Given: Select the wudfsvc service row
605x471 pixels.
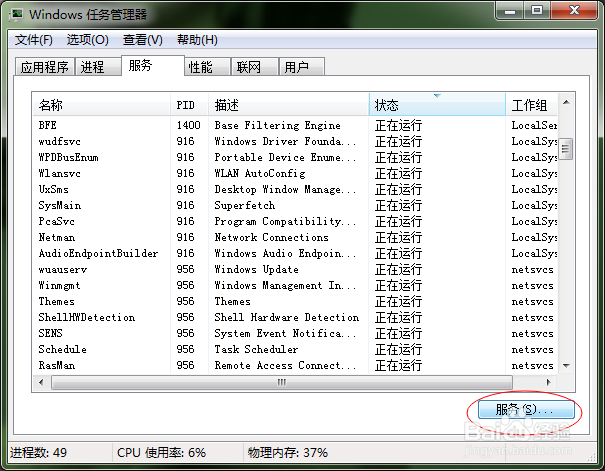Looking at the screenshot, I should click(x=295, y=142).
